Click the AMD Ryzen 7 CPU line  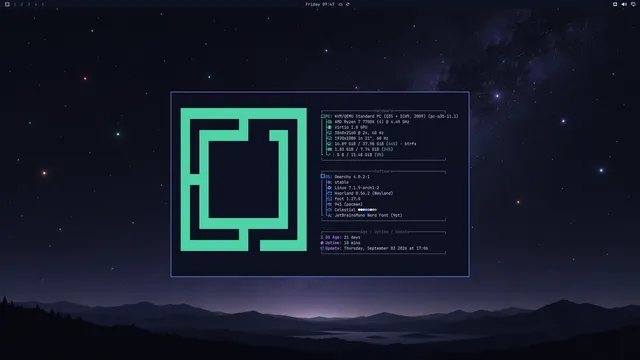pos(372,122)
